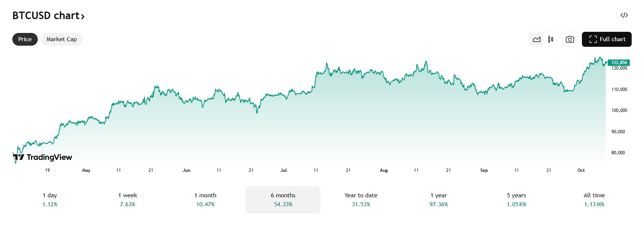Switch to Year to date range
Viewport: 644px width, 225px height.
[361, 200]
